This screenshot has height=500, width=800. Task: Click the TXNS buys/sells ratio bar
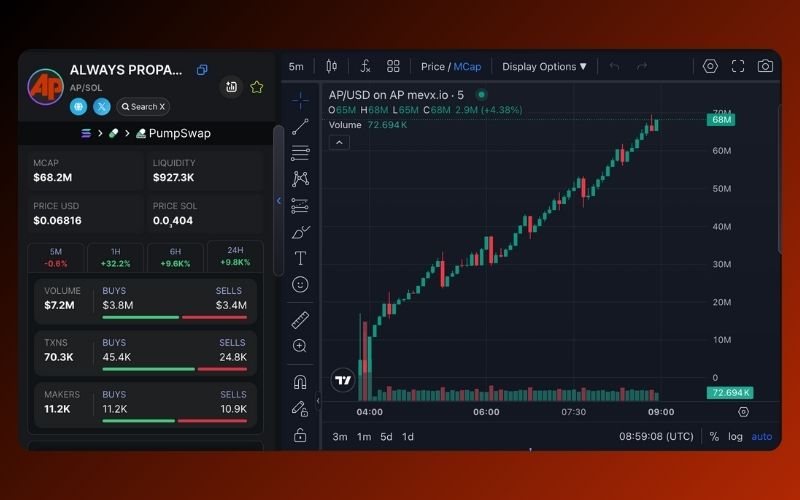[x=174, y=369]
